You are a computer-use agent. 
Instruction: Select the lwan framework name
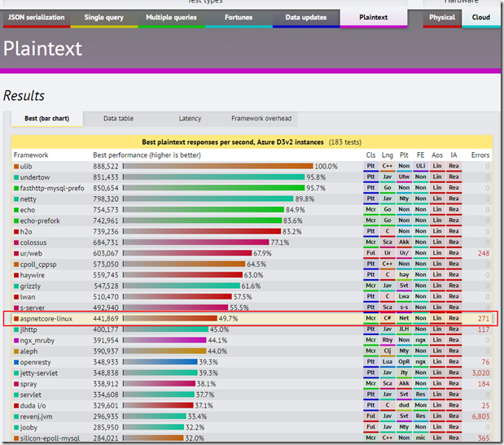click(x=28, y=297)
